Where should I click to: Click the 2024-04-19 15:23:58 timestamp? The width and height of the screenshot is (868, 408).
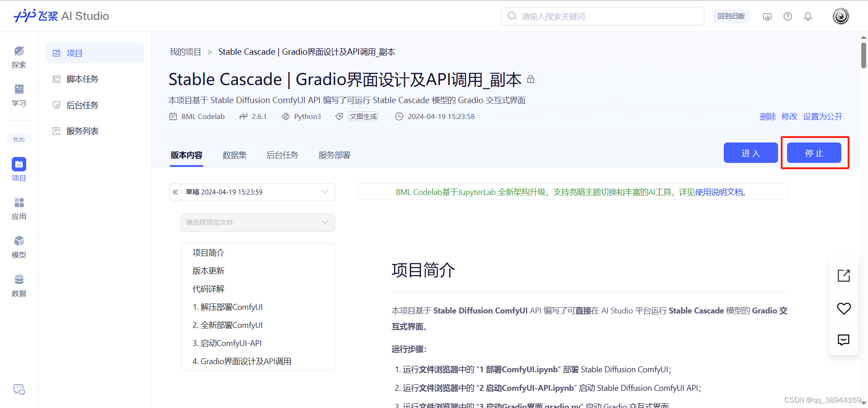tap(441, 117)
